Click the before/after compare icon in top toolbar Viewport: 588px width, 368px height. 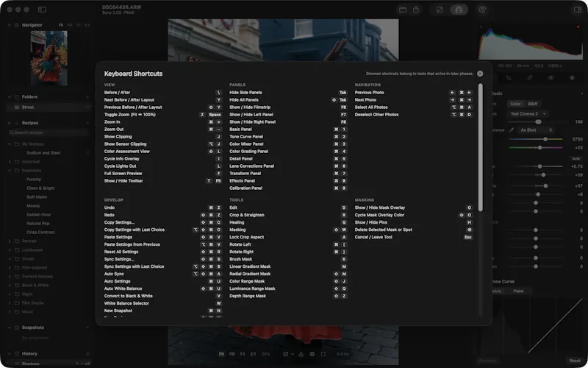(440, 10)
